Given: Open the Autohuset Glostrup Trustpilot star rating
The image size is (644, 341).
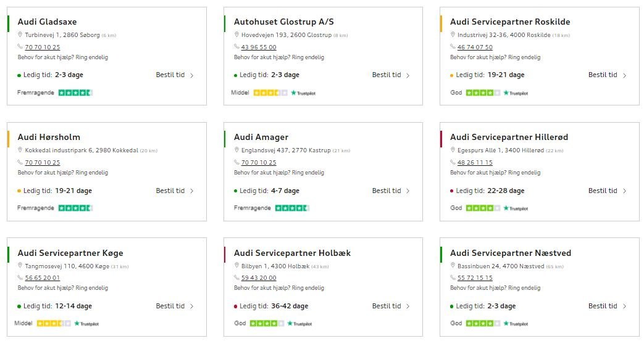Looking at the screenshot, I should (270, 92).
